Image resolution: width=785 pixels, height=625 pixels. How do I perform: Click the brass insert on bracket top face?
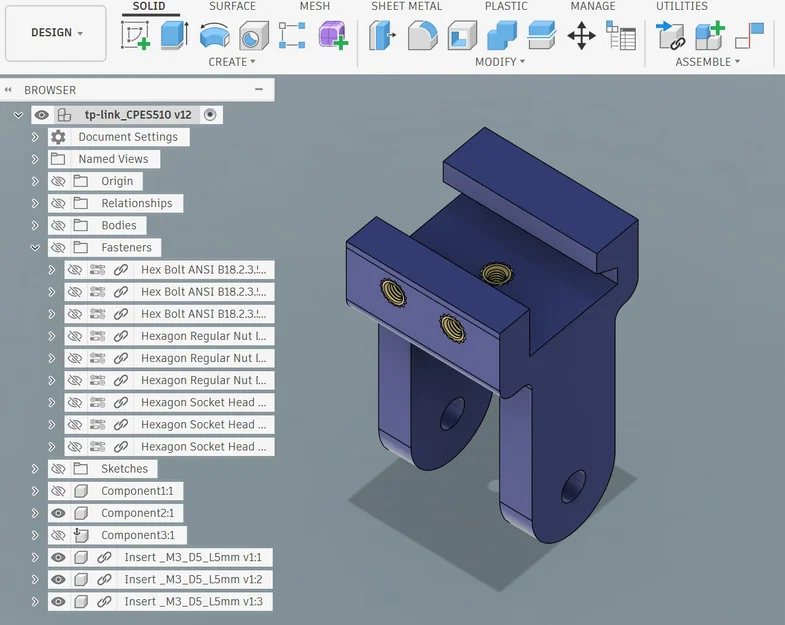point(496,274)
